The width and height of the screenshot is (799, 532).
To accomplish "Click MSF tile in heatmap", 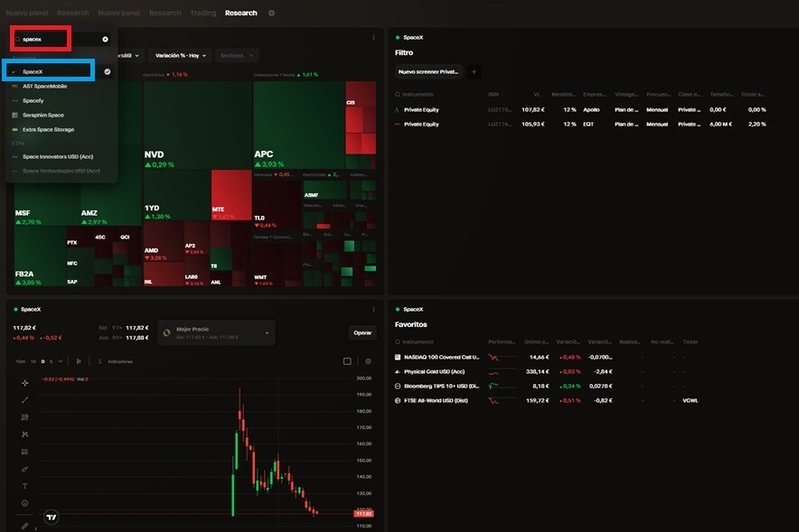I will tap(47, 203).
